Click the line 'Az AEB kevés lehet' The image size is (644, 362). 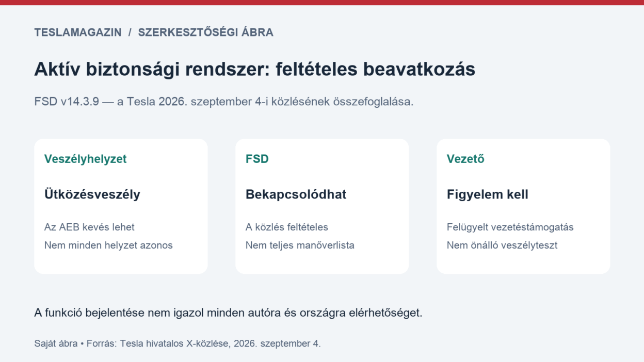(89, 227)
